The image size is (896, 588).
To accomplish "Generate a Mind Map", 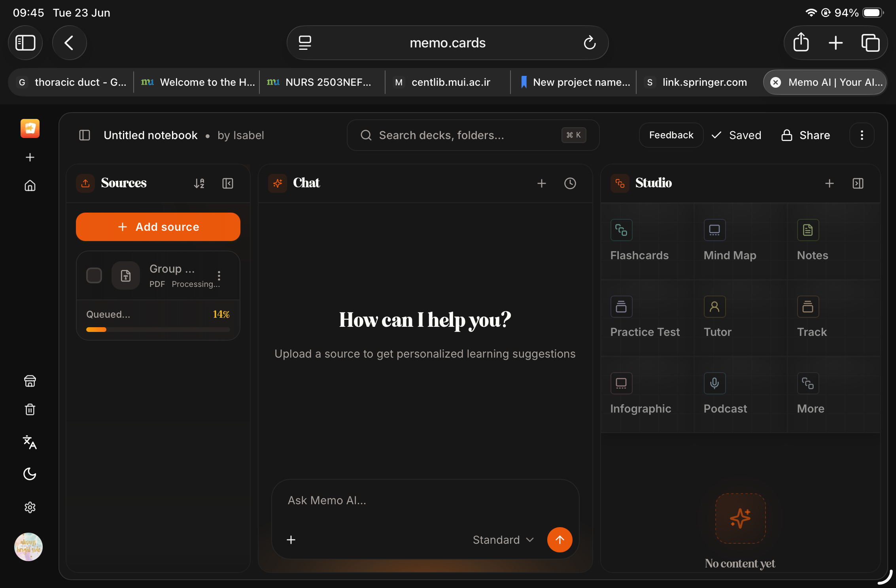I will (741, 241).
